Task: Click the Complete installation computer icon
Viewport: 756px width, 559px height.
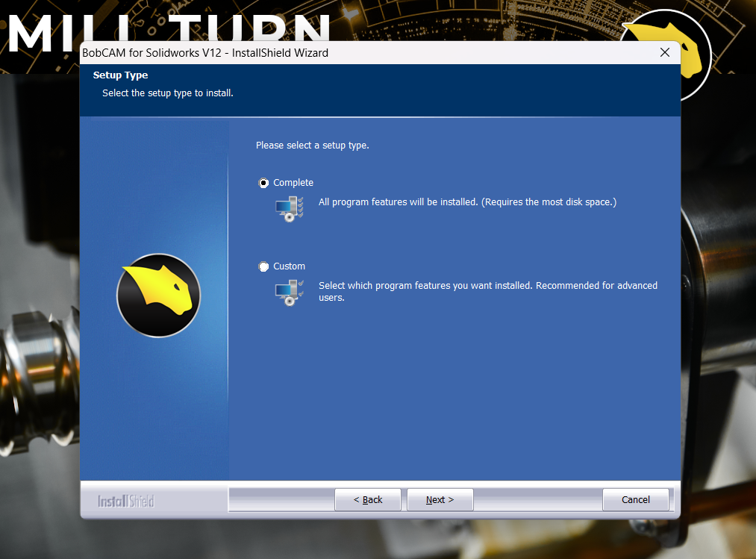Action: point(290,209)
